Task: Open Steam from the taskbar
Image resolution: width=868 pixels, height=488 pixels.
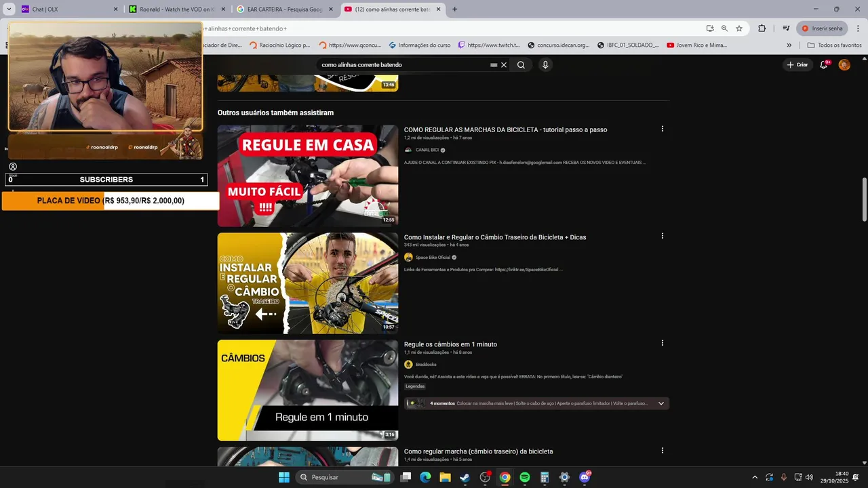Action: 465,477
